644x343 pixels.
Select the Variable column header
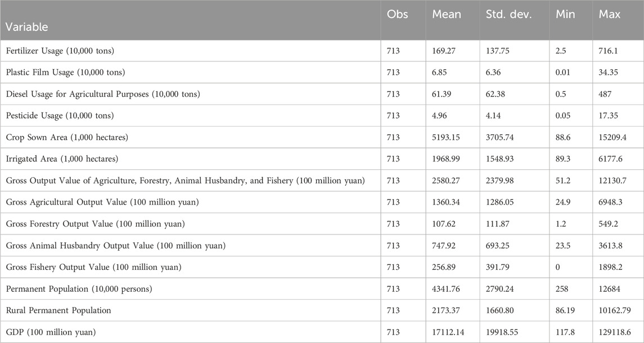26,27
